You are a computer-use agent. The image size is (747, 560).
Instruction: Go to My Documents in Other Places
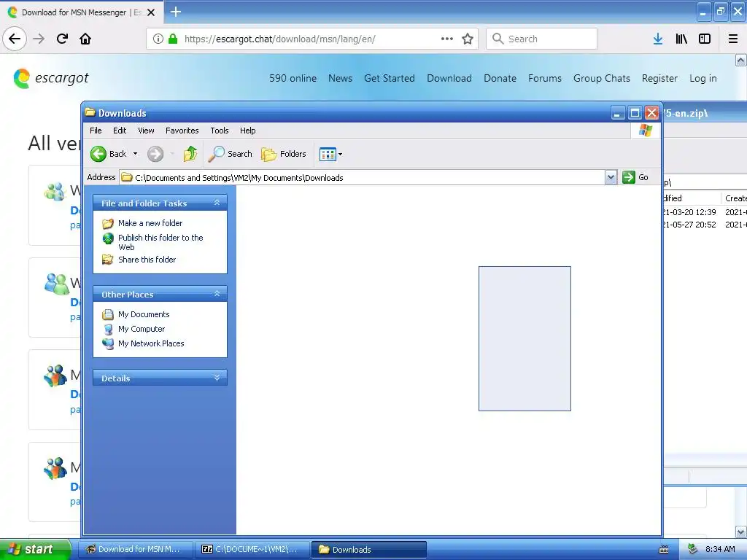click(144, 314)
